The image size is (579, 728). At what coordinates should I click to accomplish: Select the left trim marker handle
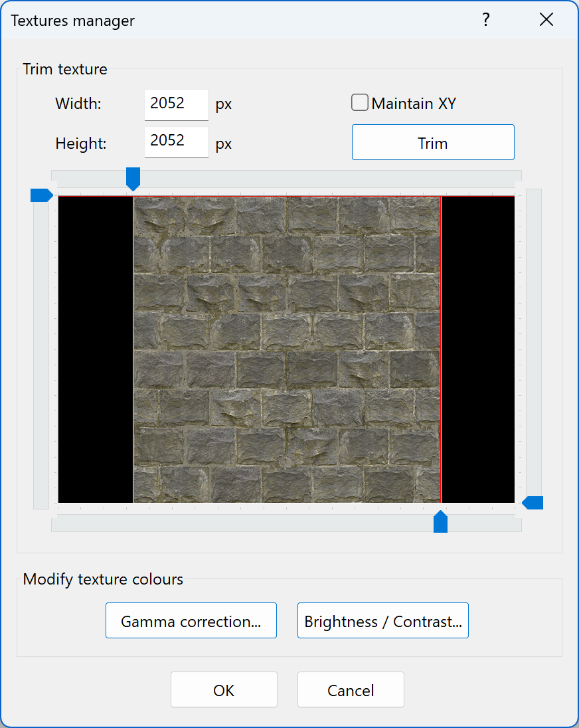click(41, 195)
